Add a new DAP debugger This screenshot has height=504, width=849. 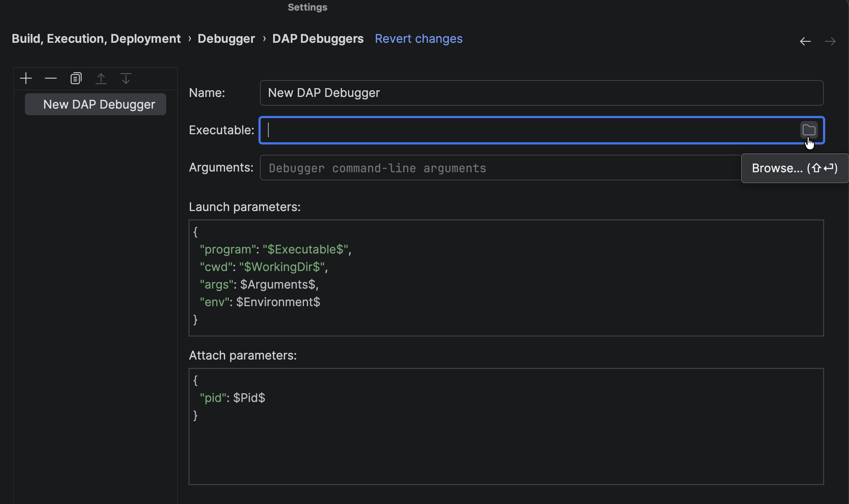26,78
